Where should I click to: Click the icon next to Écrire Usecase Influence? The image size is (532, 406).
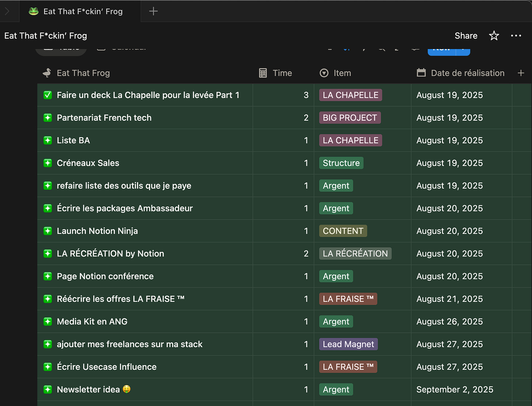(x=47, y=367)
